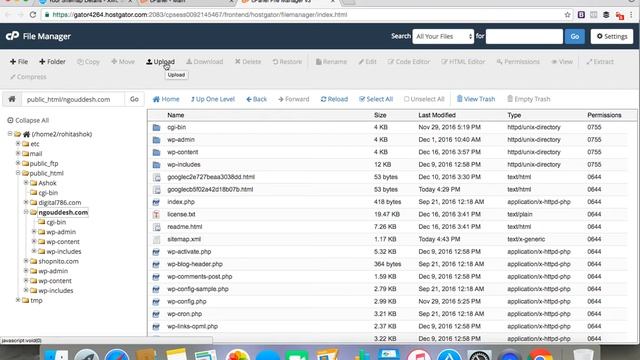This screenshot has width=640, height=360.
Task: Go to Home in navigation bar
Action: tap(166, 99)
